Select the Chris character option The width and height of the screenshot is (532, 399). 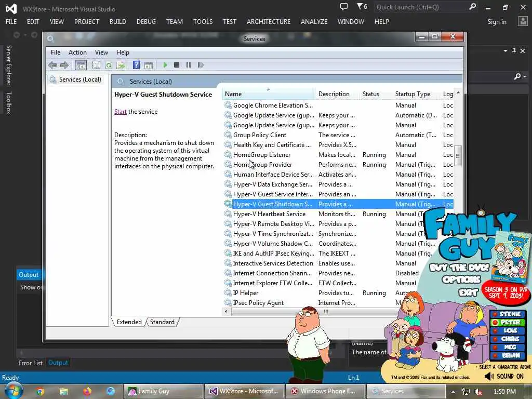click(x=507, y=339)
